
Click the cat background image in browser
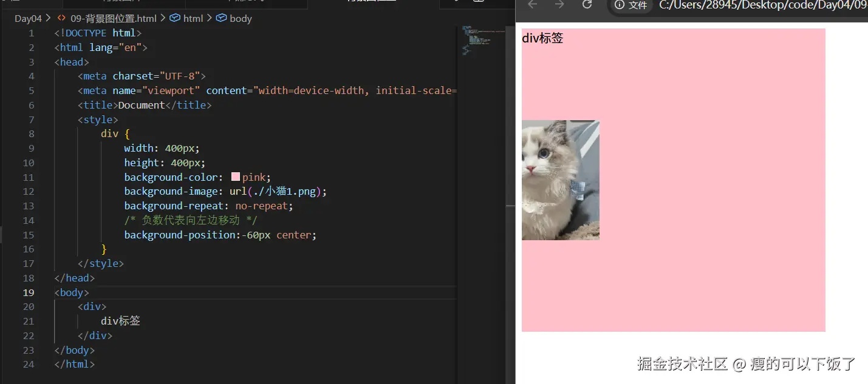point(561,180)
